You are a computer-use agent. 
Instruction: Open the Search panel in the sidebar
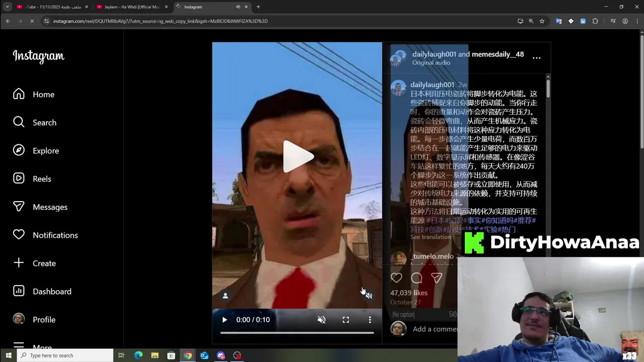tap(35, 123)
